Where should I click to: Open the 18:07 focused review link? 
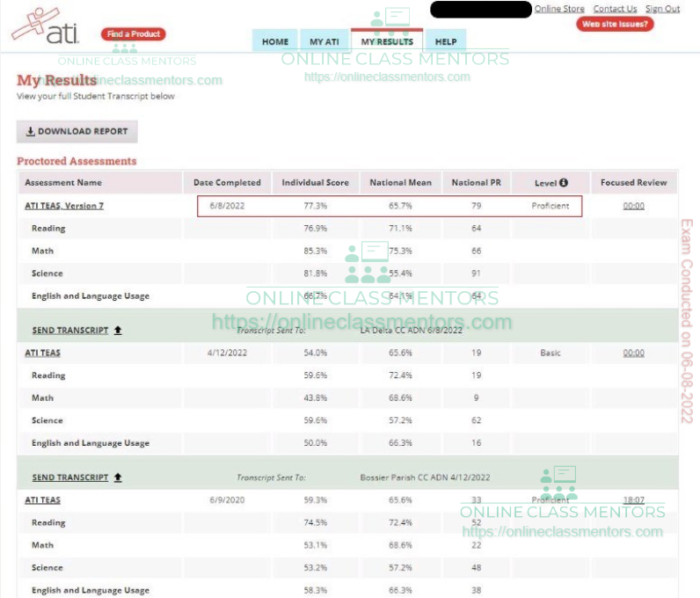pyautogui.click(x=633, y=500)
